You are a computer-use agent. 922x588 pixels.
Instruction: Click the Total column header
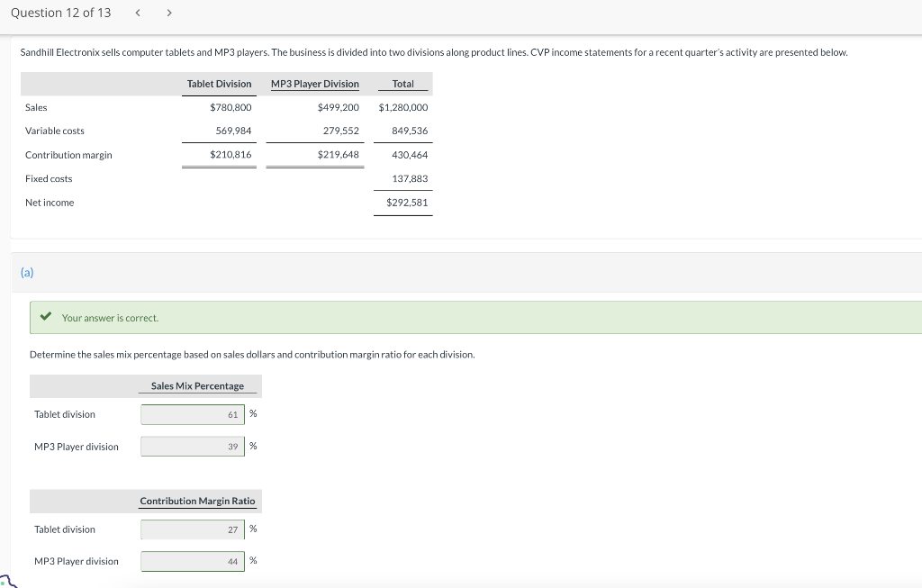(x=402, y=84)
